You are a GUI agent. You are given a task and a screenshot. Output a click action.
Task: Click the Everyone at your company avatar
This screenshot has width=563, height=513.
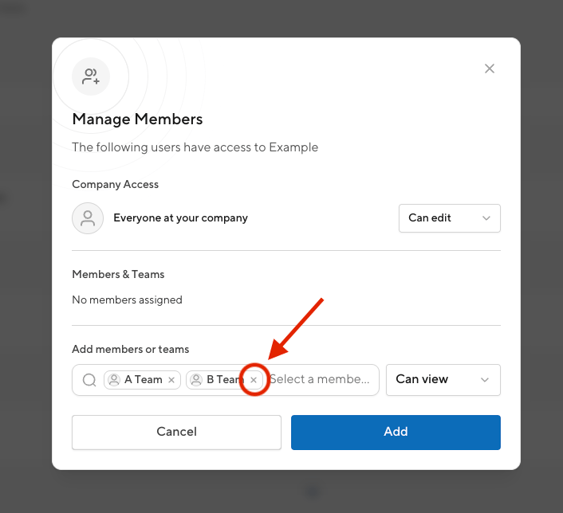pos(88,218)
